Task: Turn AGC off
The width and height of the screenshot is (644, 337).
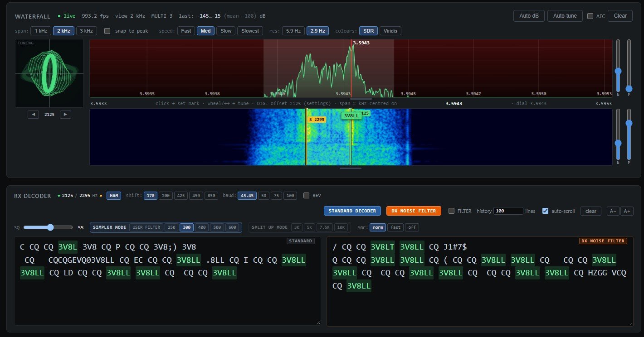Action: [412, 227]
